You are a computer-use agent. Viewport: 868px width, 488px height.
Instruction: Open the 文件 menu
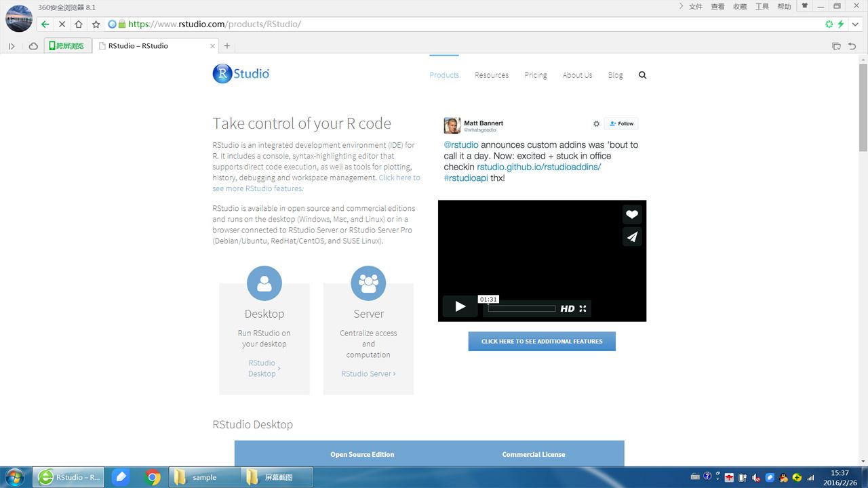point(696,7)
